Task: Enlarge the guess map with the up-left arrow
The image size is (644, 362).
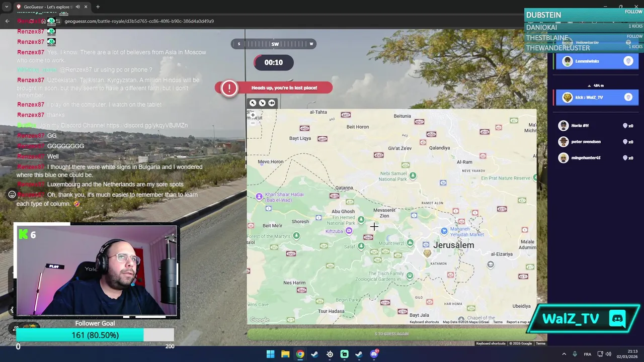Action: click(x=253, y=103)
